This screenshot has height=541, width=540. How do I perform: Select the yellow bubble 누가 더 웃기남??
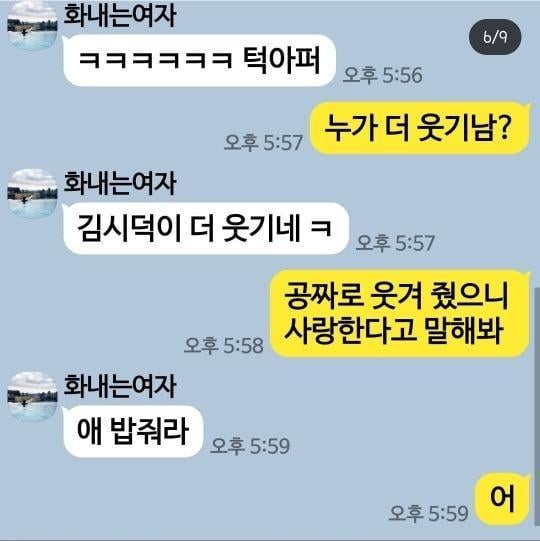click(420, 128)
